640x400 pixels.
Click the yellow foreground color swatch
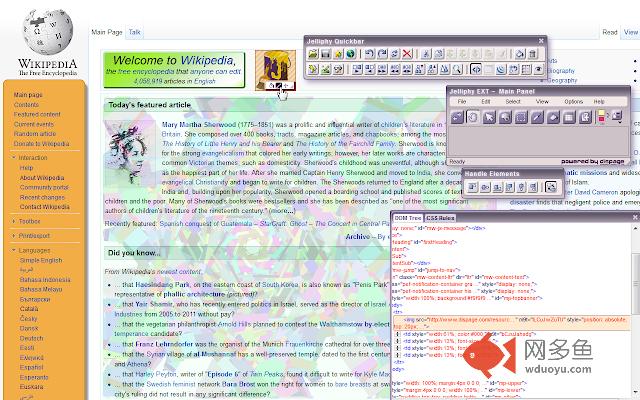coord(601,113)
